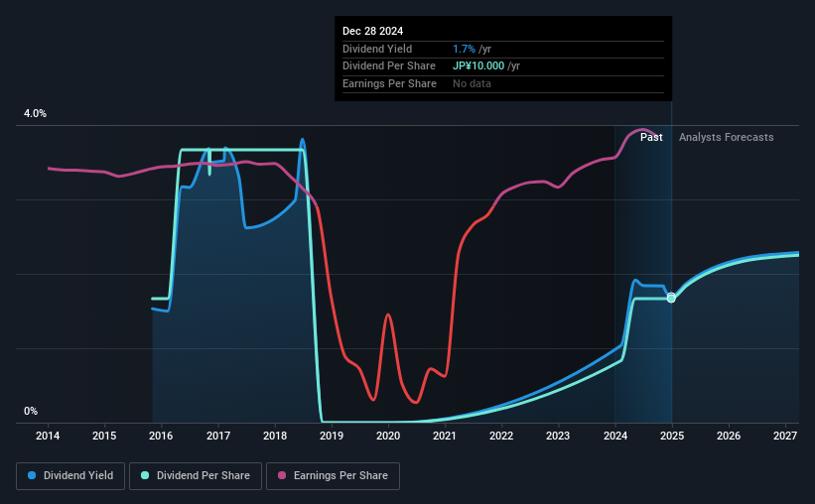Viewport: 815px width, 504px height.
Task: Click the 'Past' label on the chart
Action: click(x=651, y=137)
